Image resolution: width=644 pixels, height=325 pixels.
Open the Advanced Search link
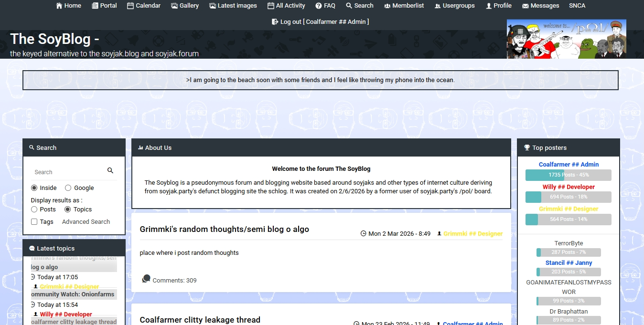(x=86, y=222)
